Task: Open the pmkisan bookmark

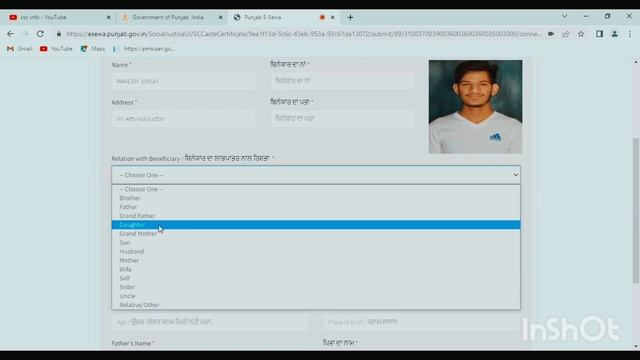Action: pyautogui.click(x=144, y=49)
